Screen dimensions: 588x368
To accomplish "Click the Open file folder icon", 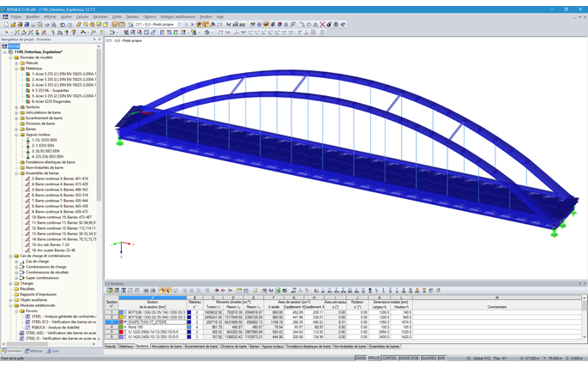I will [13, 24].
